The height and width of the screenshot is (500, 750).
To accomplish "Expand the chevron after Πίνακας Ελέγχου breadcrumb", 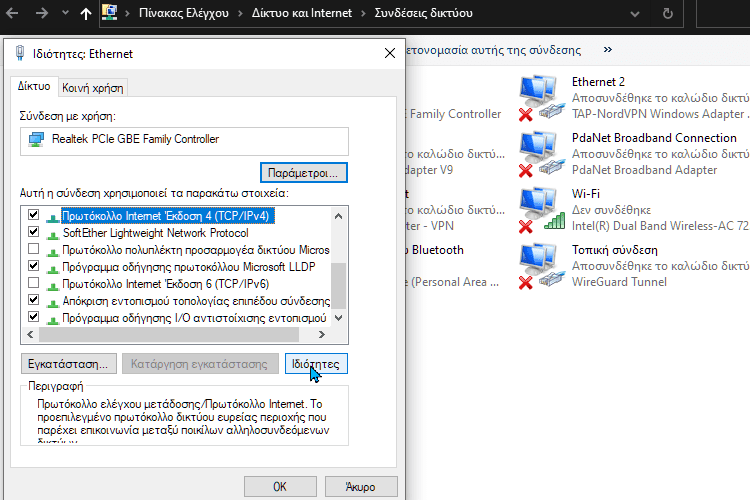I will click(241, 13).
